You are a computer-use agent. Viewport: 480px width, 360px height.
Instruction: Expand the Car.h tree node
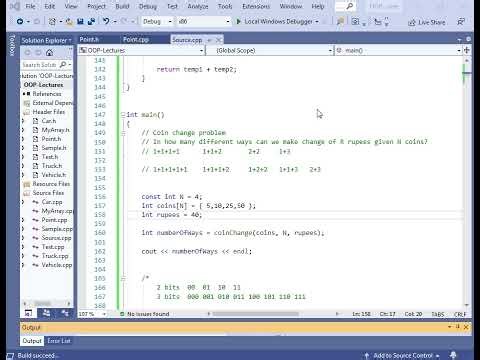point(23,121)
